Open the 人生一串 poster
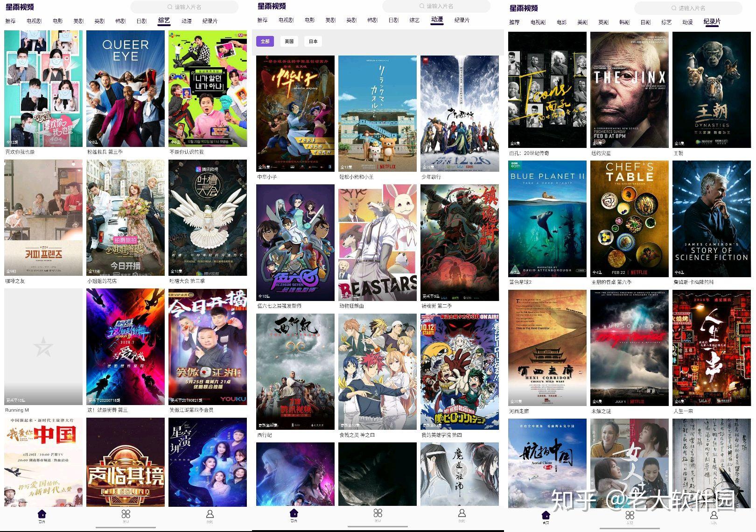Screen dimensions: 756x532 [x=712, y=348]
